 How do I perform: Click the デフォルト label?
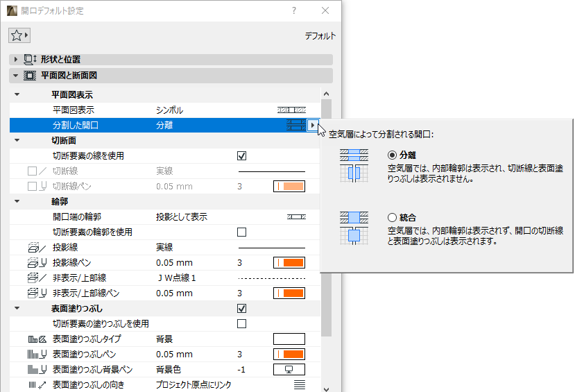coord(320,36)
